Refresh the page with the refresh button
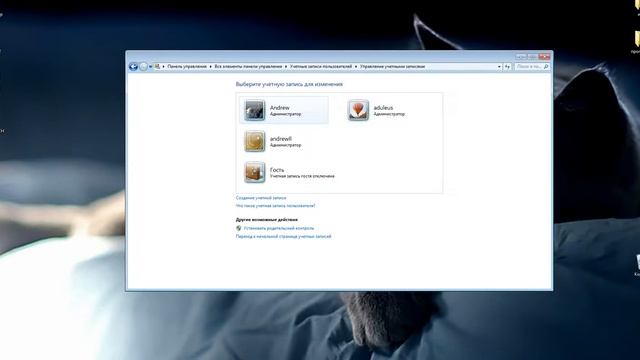 [507, 67]
